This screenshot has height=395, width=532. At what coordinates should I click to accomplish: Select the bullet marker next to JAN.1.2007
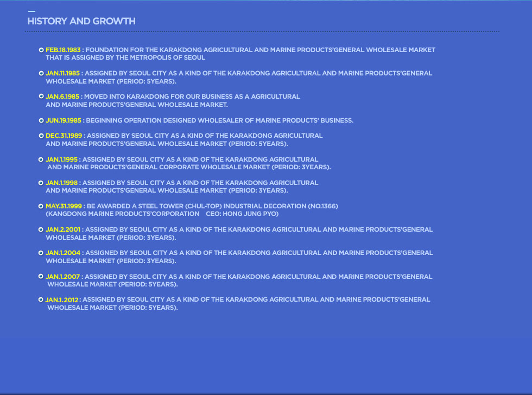(41, 277)
